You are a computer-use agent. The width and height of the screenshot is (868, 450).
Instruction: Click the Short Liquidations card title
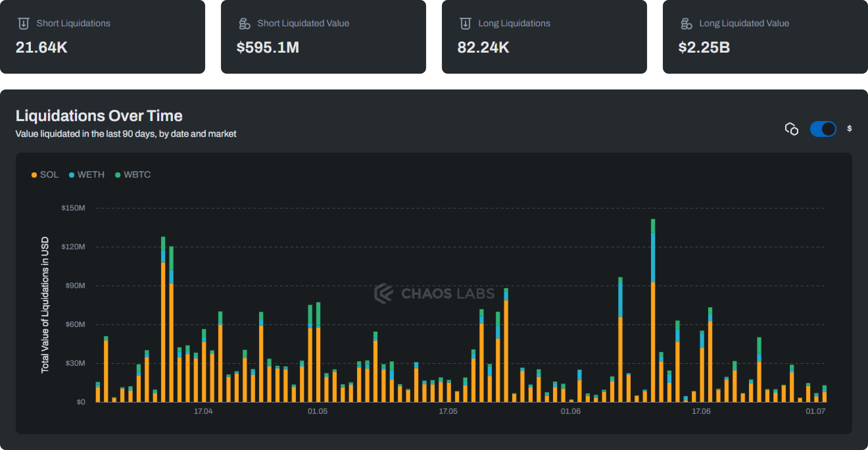(73, 23)
